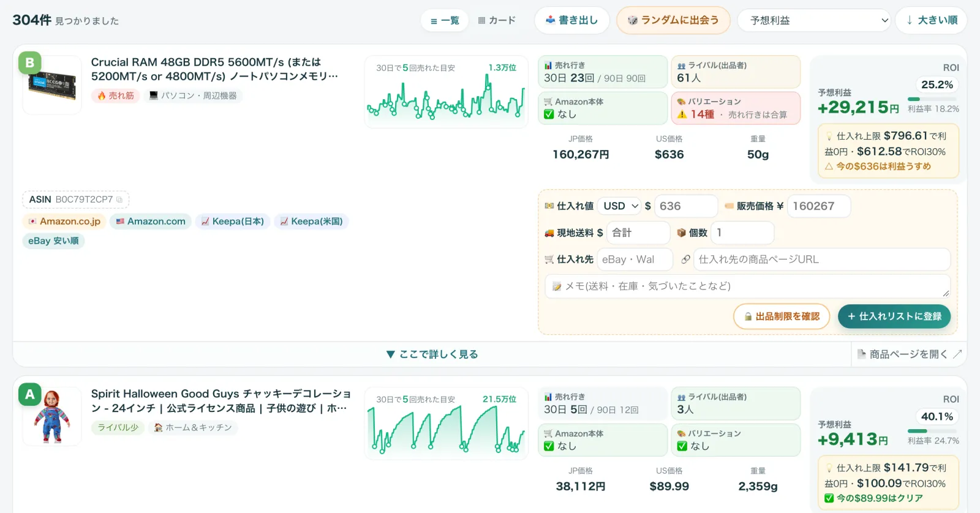Open the Crucial RAM 48GB DDR5 title
Viewport: 980px width, 513px height.
(214, 69)
